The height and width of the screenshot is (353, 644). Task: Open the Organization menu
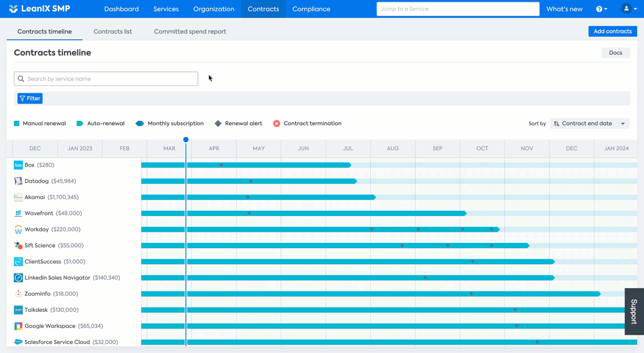pos(214,9)
